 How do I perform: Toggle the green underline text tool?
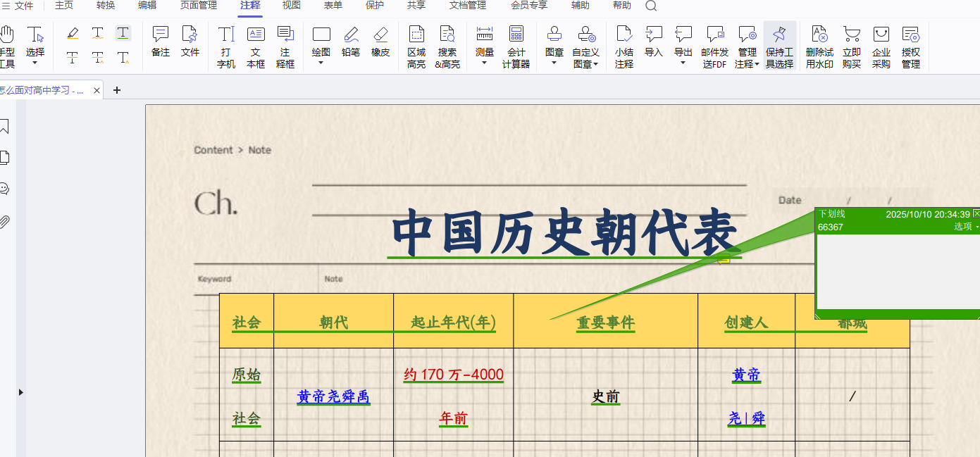(x=123, y=33)
